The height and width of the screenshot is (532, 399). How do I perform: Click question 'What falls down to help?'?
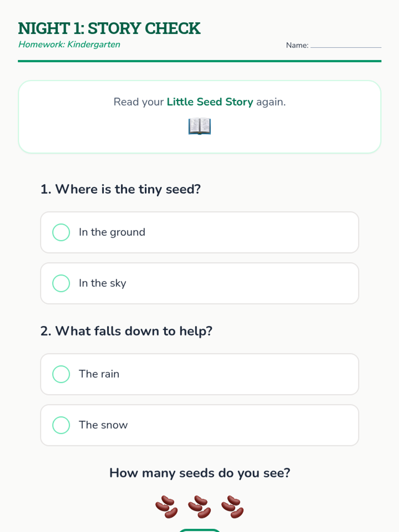[126, 331]
